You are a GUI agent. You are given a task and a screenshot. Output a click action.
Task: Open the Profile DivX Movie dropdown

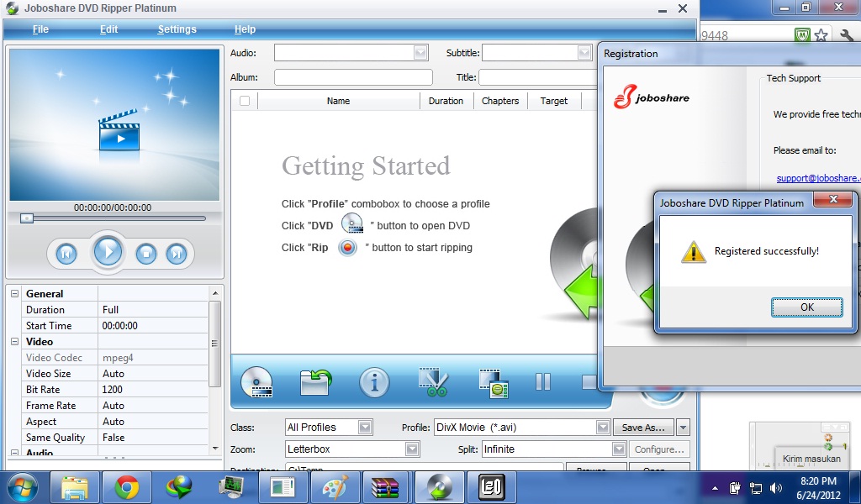click(x=603, y=428)
